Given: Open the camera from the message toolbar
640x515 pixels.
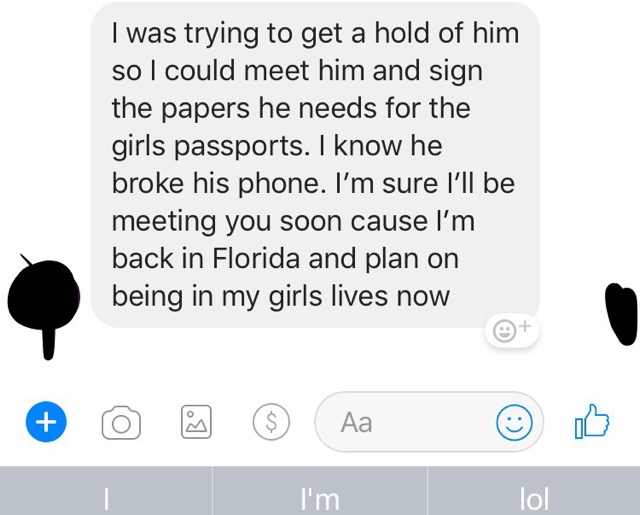Looking at the screenshot, I should click(x=121, y=422).
